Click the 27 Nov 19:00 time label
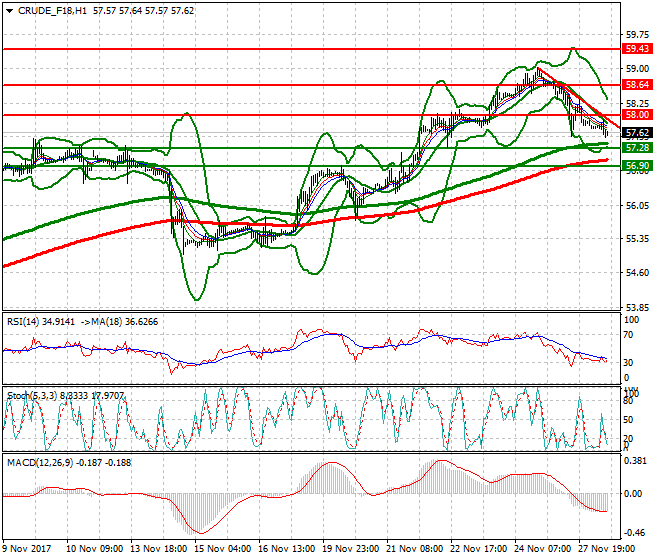 click(607, 549)
